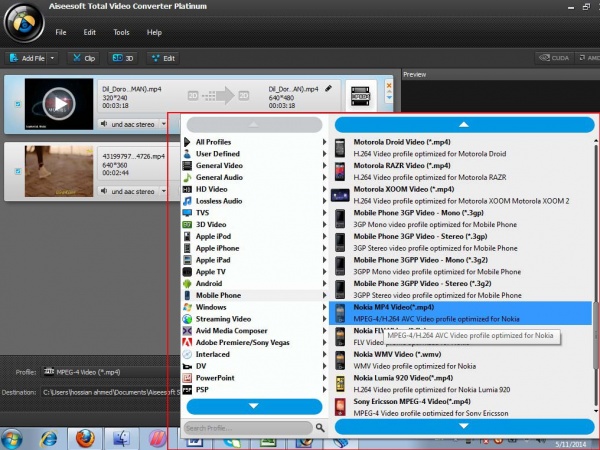600x450 pixels.
Task: Click format list blue scroll down button
Action: coord(464,426)
